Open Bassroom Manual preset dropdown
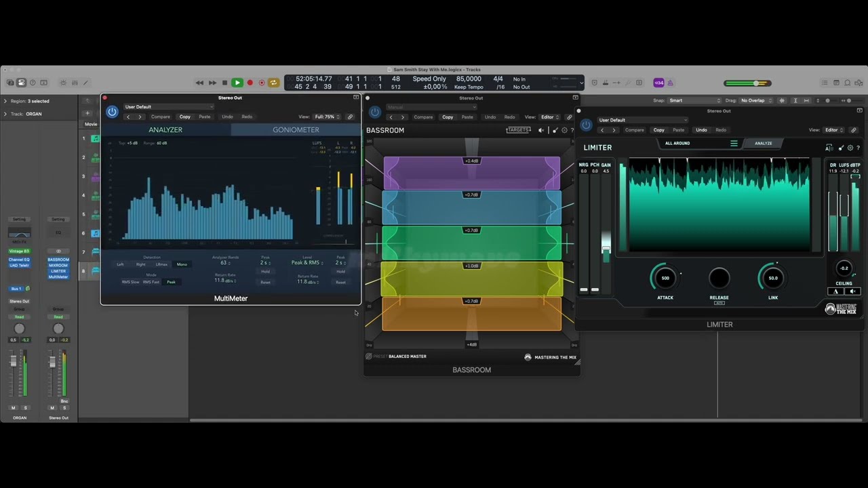This screenshot has height=488, width=868. pos(431,107)
